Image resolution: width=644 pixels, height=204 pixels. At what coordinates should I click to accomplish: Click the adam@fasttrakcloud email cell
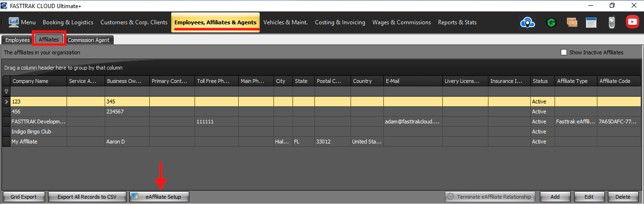click(413, 122)
